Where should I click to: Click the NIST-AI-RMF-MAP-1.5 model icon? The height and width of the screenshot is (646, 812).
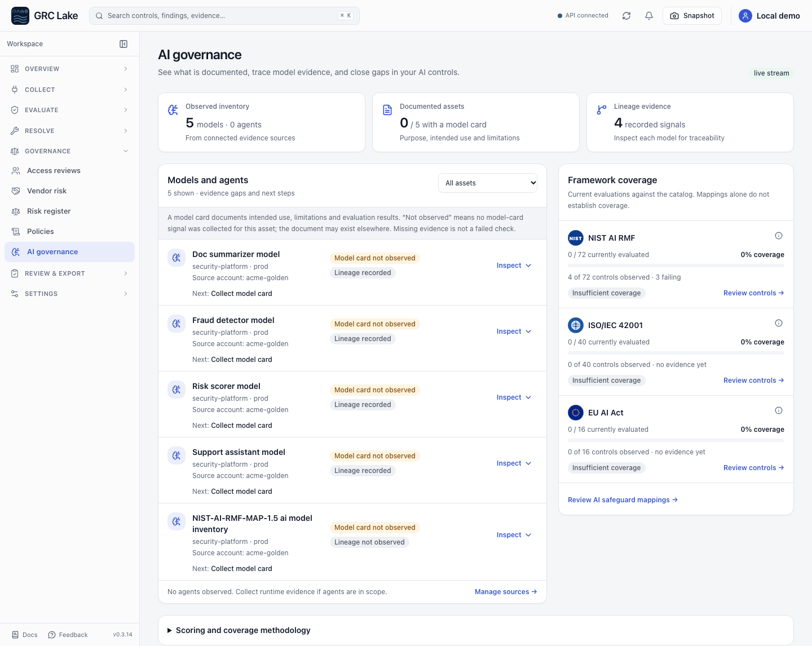(x=176, y=521)
